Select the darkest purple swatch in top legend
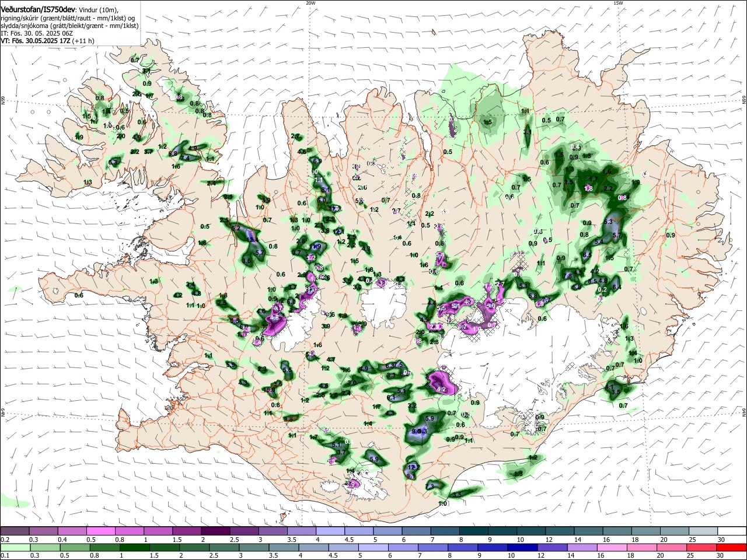Viewport: 747px width, 560px height. [x=215, y=531]
